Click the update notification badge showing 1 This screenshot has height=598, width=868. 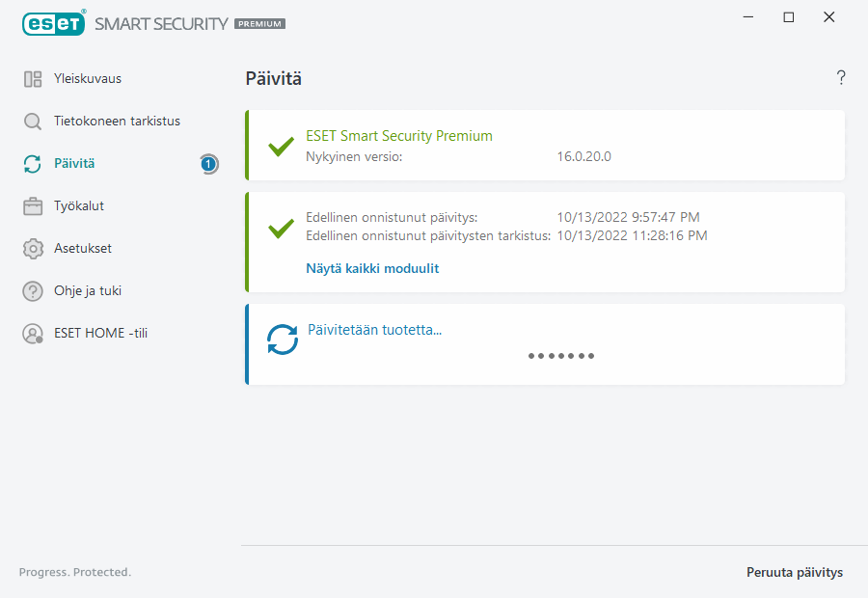208,164
